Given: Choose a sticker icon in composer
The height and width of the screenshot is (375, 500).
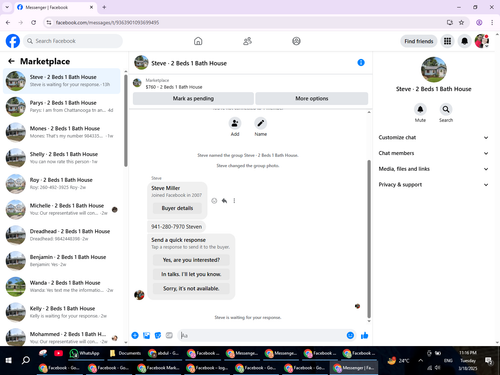Looking at the screenshot, I should pyautogui.click(x=158, y=335).
